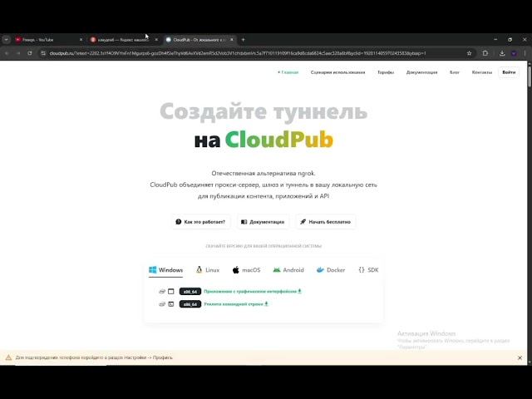Click the Apple logo icon

point(235,270)
